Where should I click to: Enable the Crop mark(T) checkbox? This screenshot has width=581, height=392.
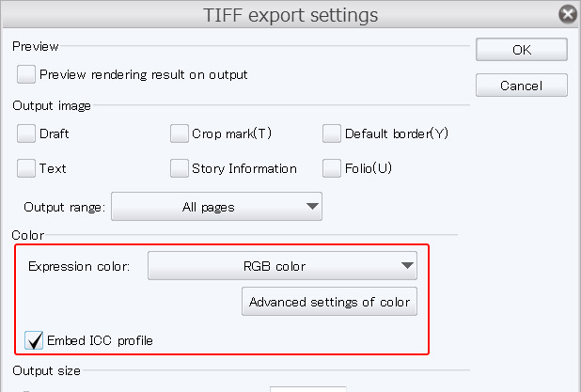(x=180, y=133)
